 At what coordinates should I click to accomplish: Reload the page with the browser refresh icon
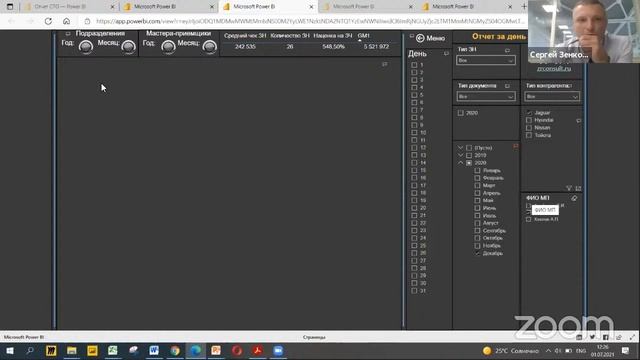[48, 21]
